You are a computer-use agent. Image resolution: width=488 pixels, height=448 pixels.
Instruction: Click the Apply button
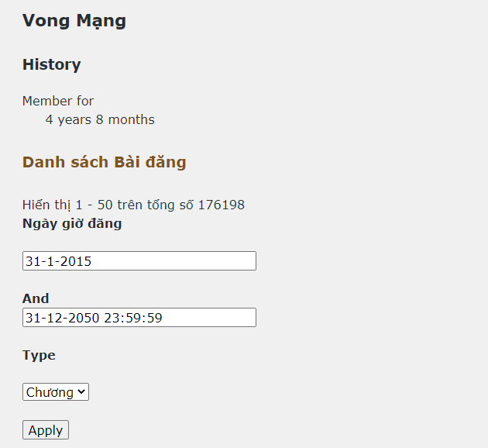(46, 430)
